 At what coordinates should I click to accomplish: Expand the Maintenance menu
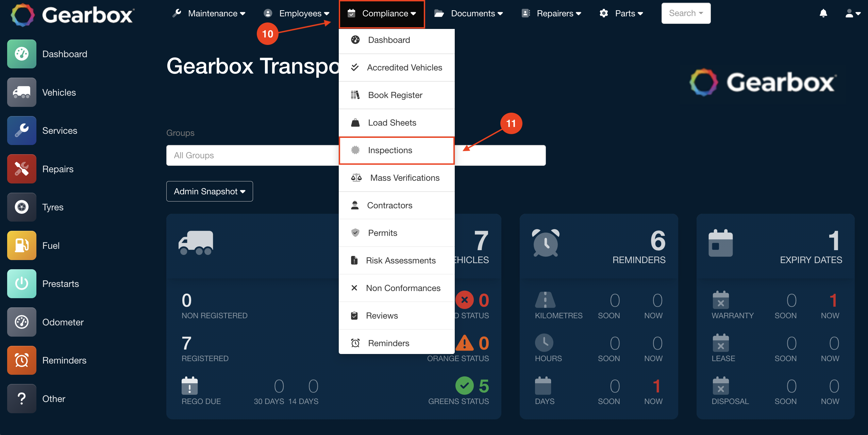[209, 13]
